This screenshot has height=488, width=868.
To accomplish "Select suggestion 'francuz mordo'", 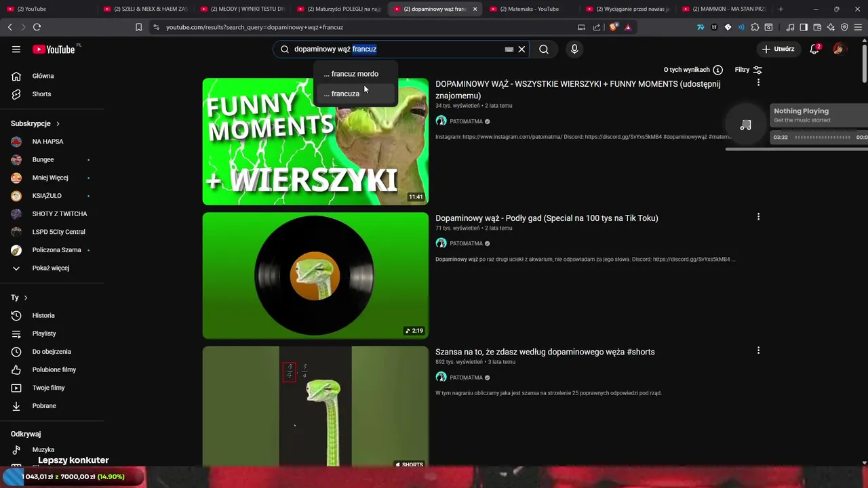I will point(355,74).
